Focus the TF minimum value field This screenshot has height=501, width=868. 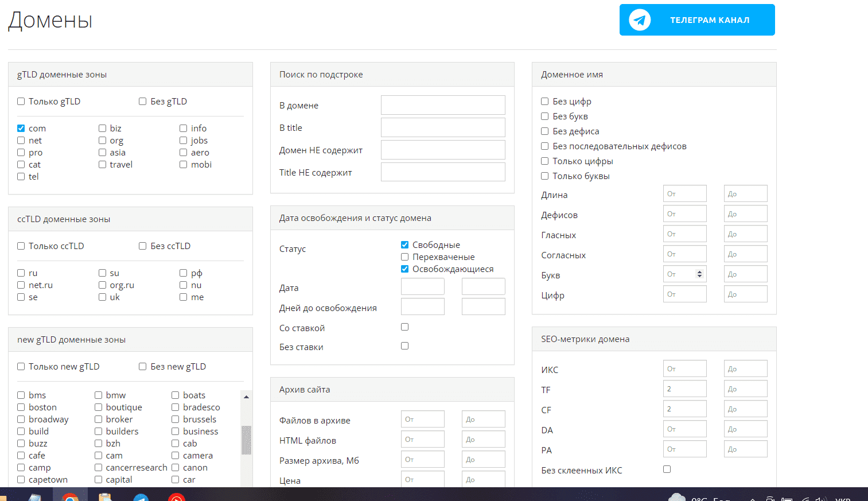click(x=684, y=389)
